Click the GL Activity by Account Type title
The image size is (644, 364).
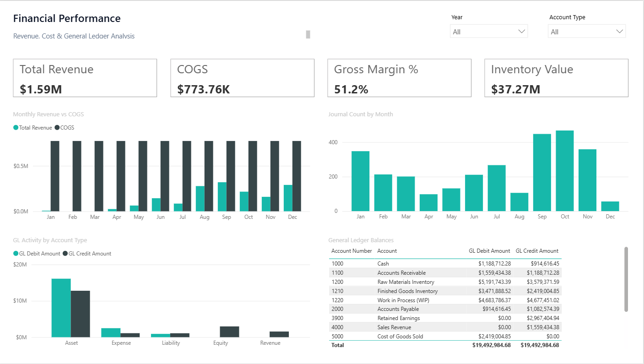(x=50, y=240)
